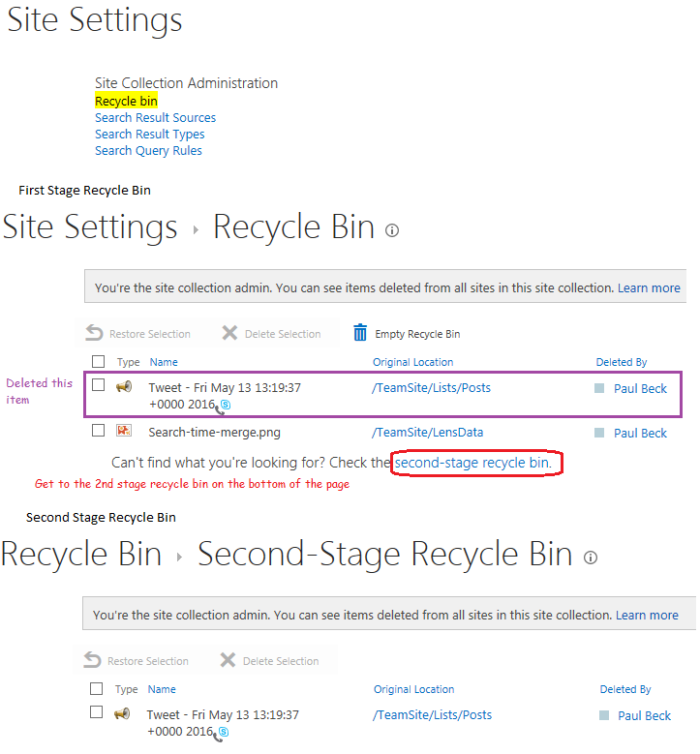Click the Empty Recycle Bin trash icon
This screenshot has width=700, height=754.
point(360,332)
